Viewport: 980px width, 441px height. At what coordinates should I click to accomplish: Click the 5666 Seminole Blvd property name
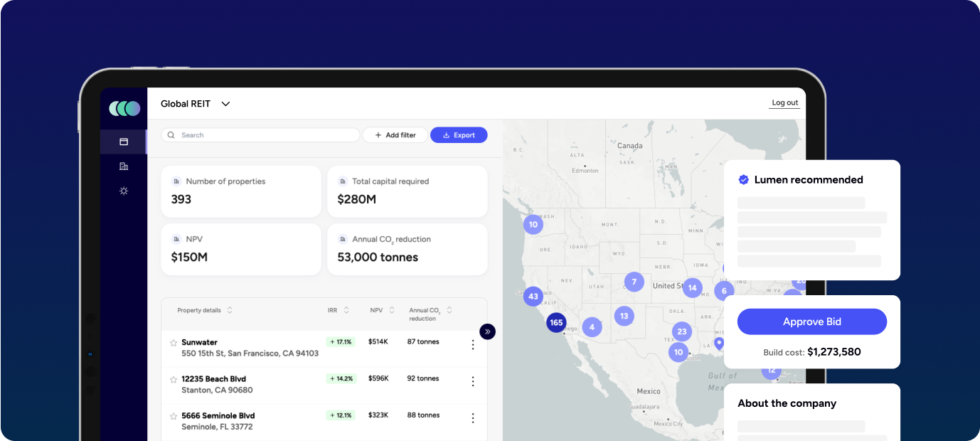(218, 416)
